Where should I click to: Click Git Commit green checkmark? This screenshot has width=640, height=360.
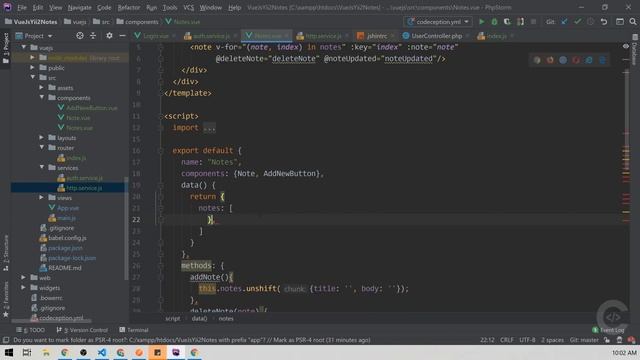(x=577, y=22)
